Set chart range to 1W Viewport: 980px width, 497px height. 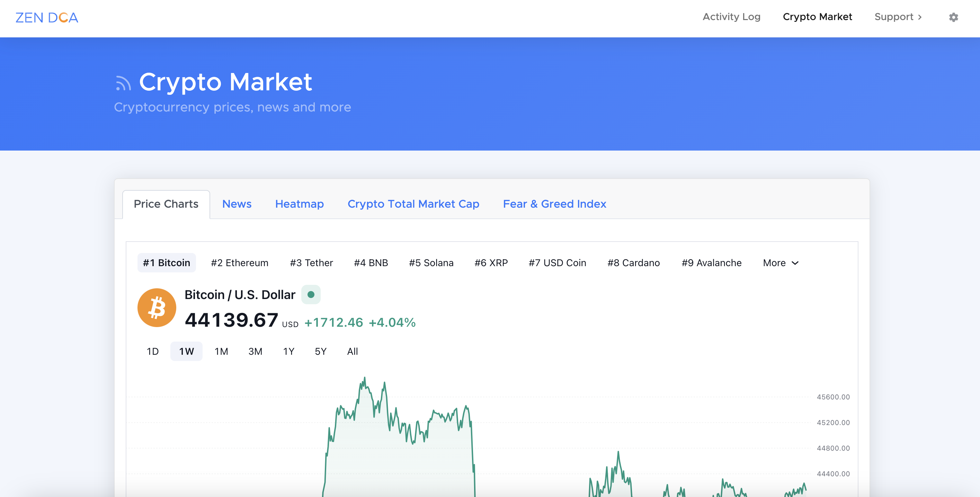[186, 351]
